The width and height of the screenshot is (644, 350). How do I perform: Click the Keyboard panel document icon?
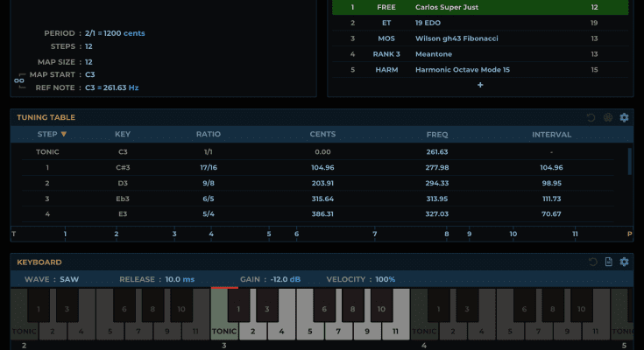click(x=608, y=262)
